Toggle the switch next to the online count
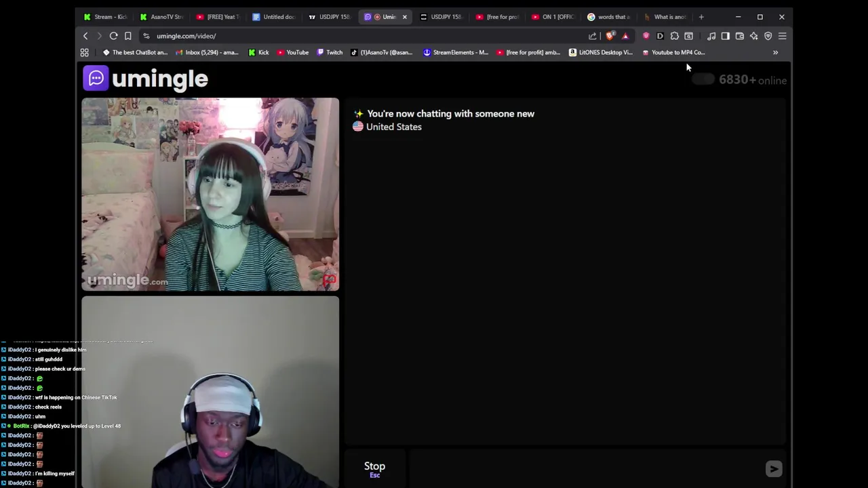Image resolution: width=868 pixels, height=488 pixels. point(703,80)
